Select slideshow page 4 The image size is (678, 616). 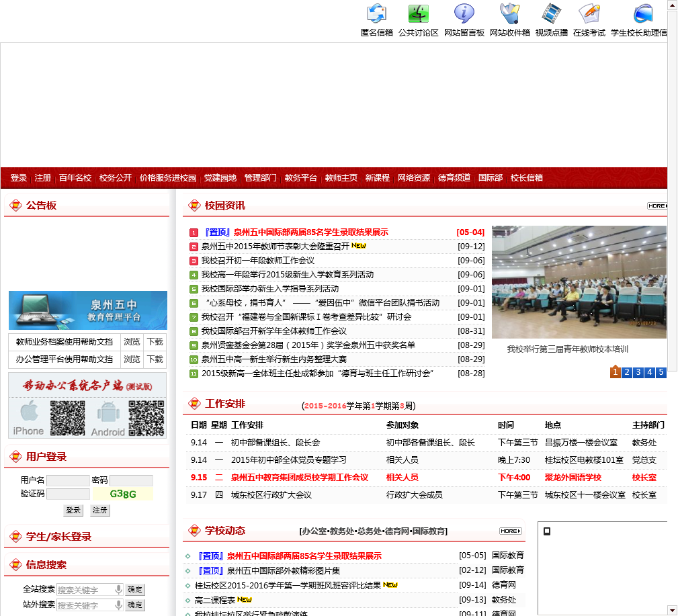[650, 372]
